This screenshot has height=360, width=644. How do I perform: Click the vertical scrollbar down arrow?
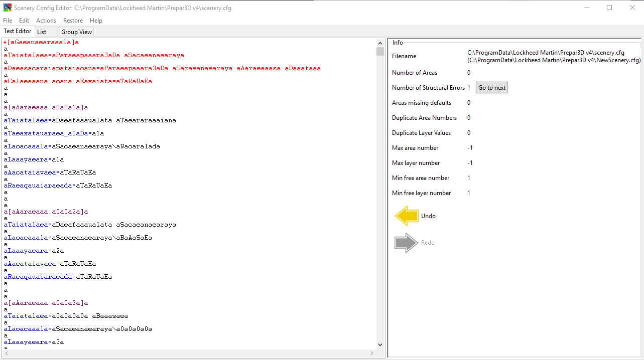coord(380,345)
